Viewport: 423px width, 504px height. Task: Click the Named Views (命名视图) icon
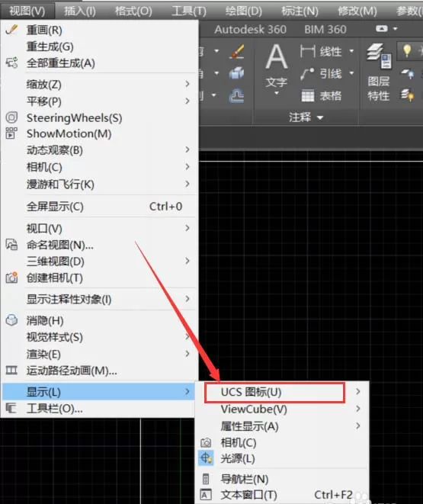click(11, 245)
